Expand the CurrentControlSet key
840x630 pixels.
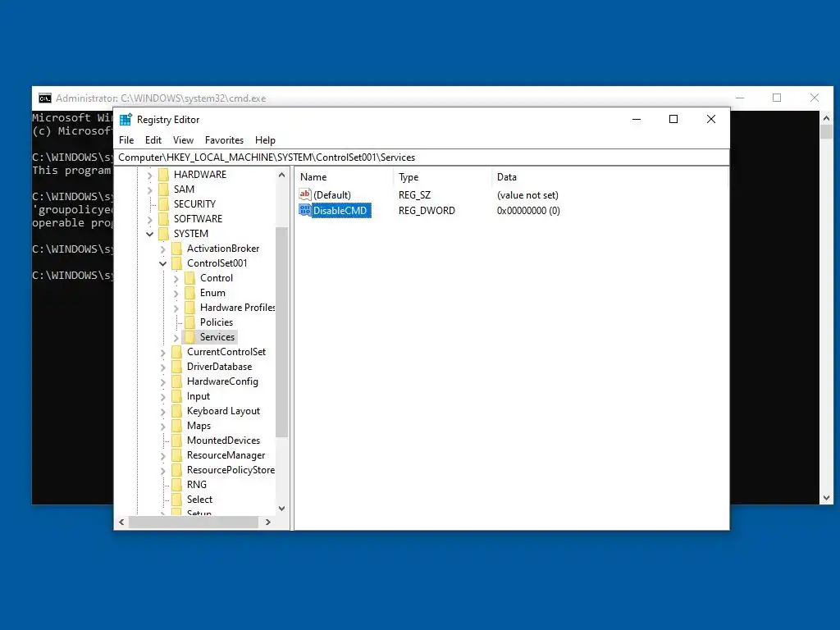tap(163, 352)
